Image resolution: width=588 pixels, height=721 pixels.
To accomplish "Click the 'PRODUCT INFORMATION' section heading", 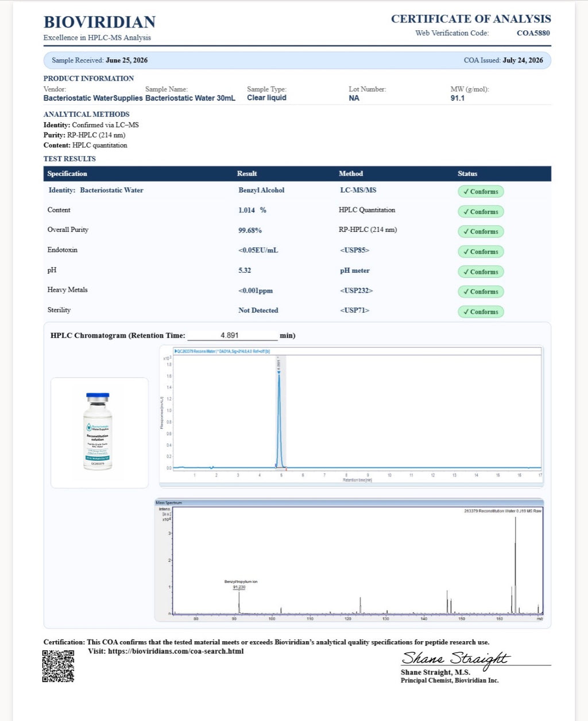I will pos(89,79).
